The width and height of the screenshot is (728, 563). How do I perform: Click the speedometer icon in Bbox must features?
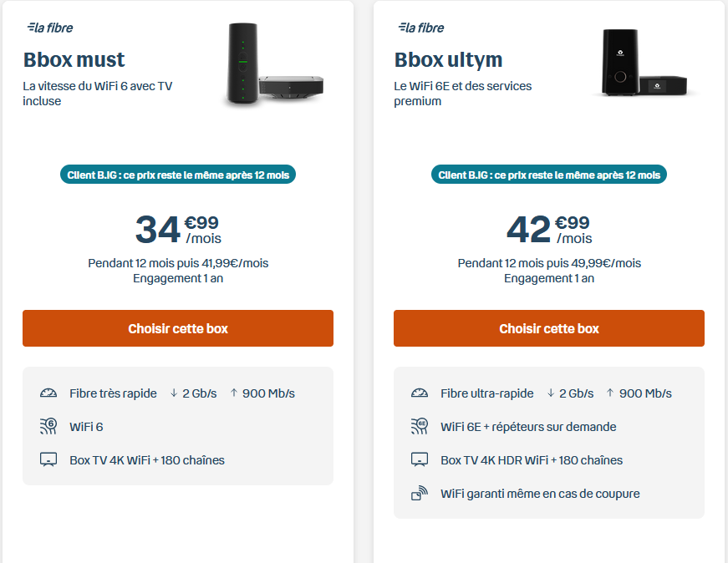tap(48, 393)
